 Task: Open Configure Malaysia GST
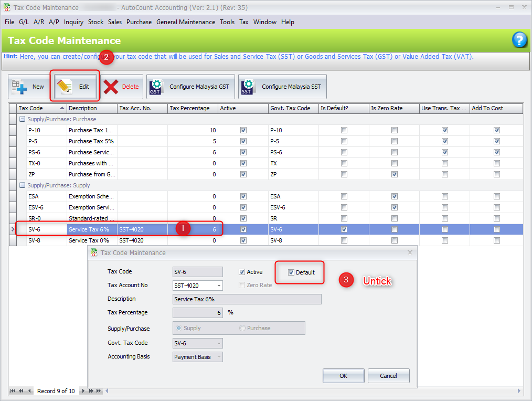click(x=189, y=87)
